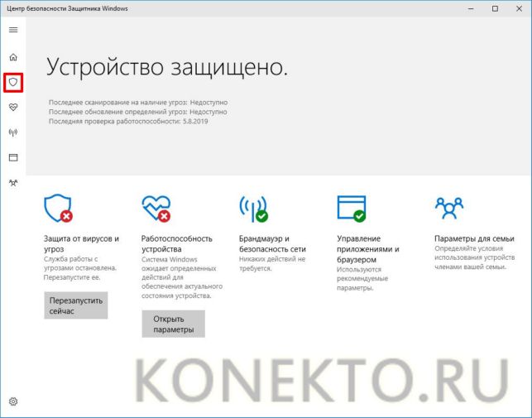This screenshot has height=418, width=532.
Task: Minimize the Defender Security Center window
Action: point(471,8)
